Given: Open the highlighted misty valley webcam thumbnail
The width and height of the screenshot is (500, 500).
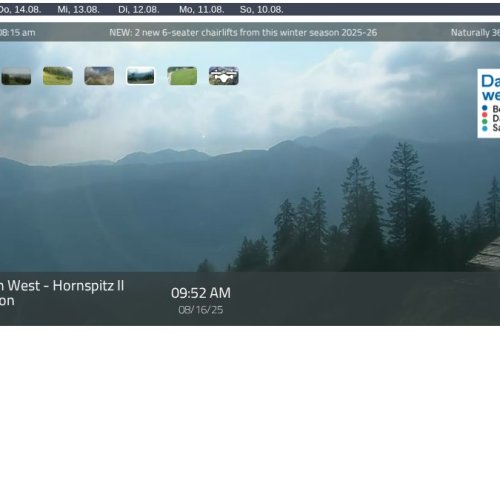Looking at the screenshot, I should tap(141, 76).
